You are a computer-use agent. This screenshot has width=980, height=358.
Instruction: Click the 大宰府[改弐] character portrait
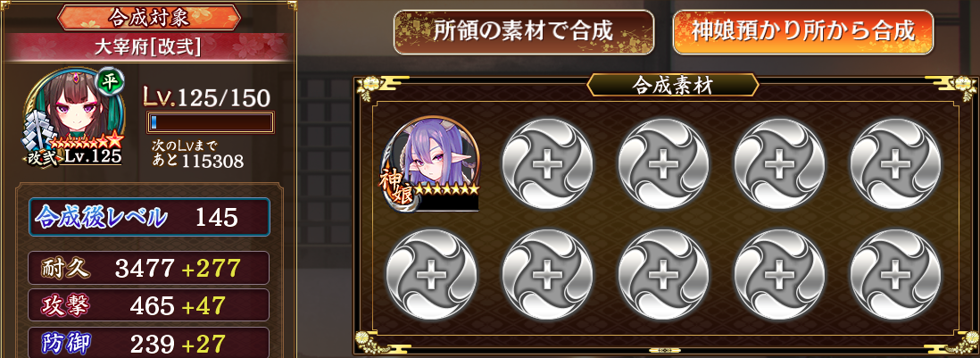(73, 119)
